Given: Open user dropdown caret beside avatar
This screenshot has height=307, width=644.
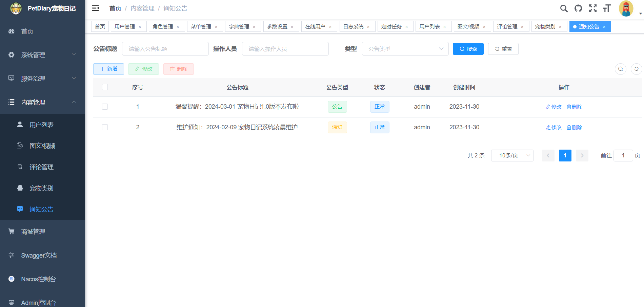Looking at the screenshot, I should [x=640, y=14].
